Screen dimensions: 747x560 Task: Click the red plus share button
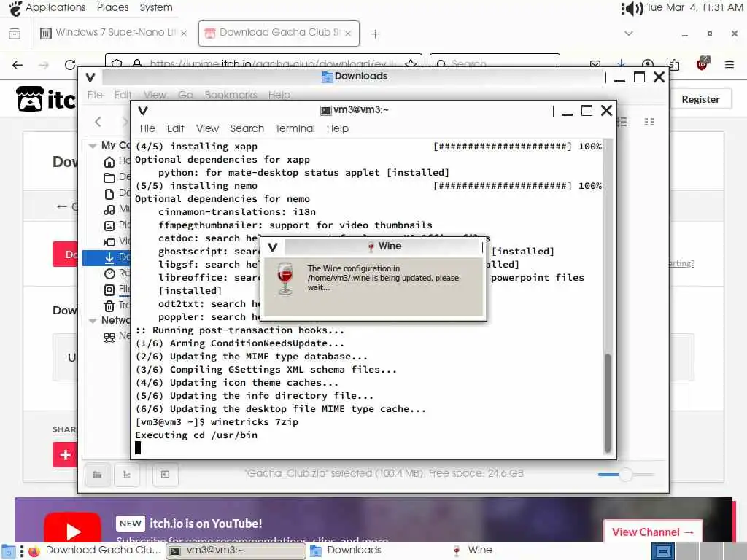(65, 455)
